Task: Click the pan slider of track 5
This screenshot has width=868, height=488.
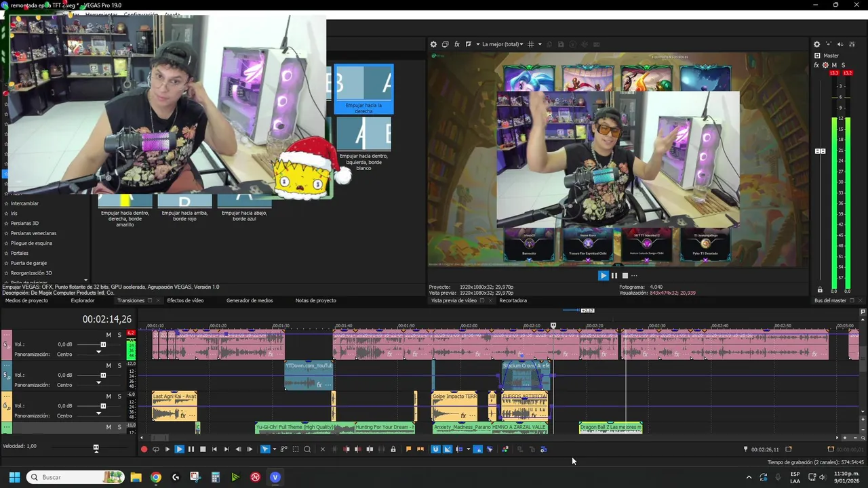Action: [x=98, y=385]
